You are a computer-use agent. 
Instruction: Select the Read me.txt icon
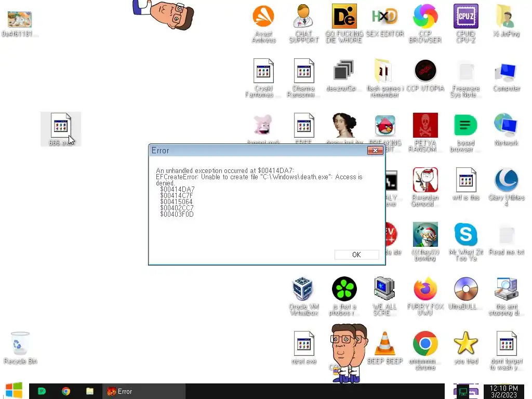(506, 239)
